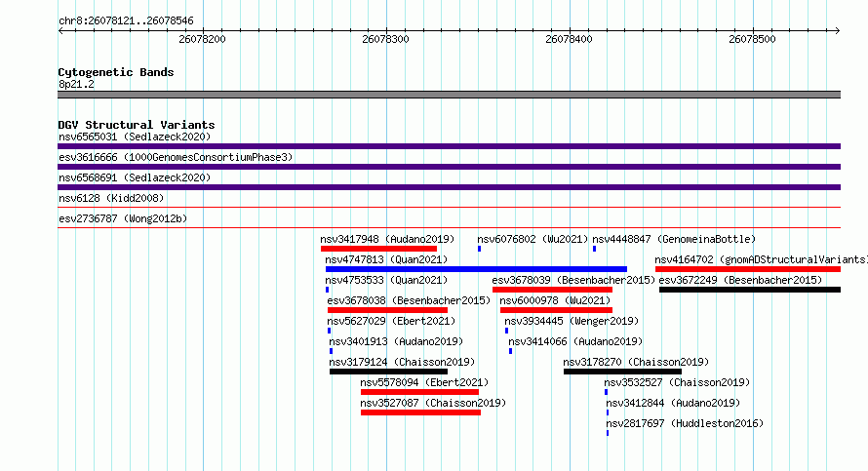Click ruler position 26078200
The width and height of the screenshot is (868, 471).
click(202, 39)
